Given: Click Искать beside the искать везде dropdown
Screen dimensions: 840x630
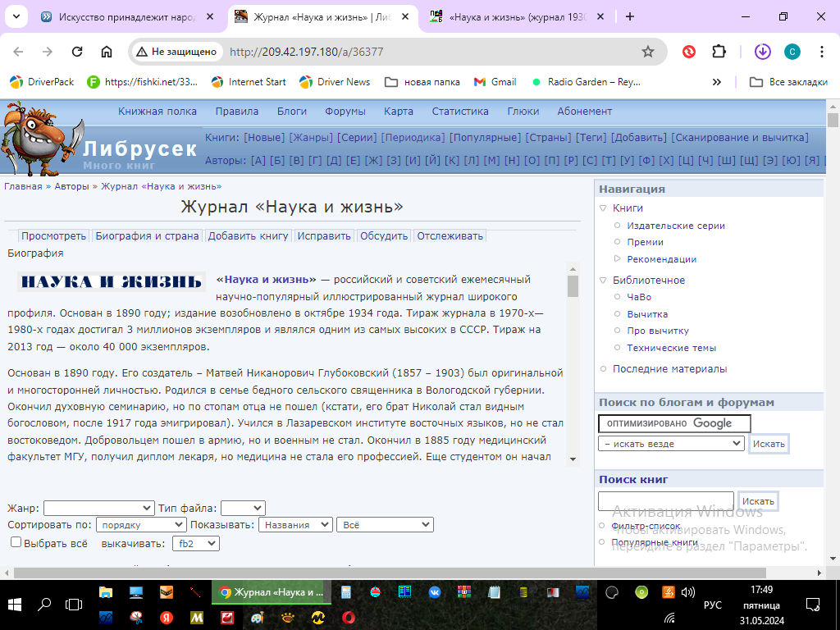Looking at the screenshot, I should tap(769, 444).
